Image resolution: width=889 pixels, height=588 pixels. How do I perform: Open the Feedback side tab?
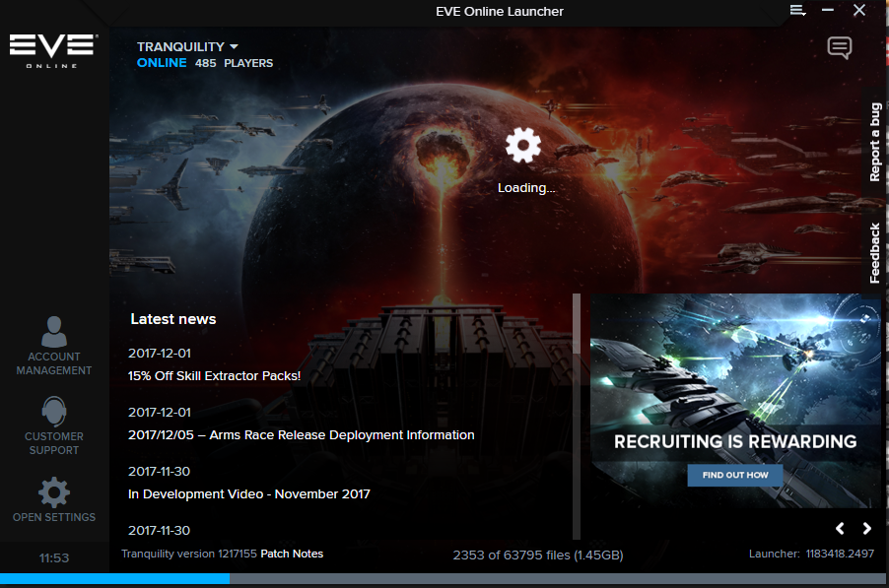pyautogui.click(x=875, y=253)
